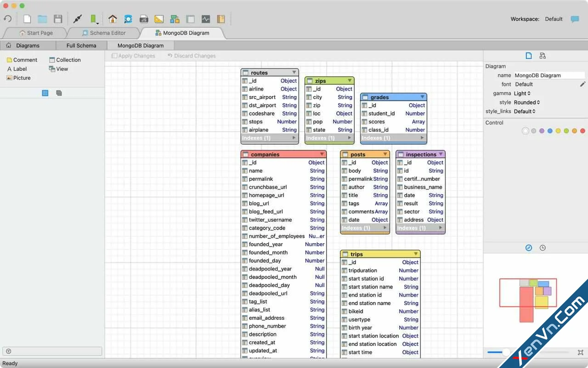Create a new file with the blank page icon
Viewport: 588px width, 368px height.
[27, 19]
